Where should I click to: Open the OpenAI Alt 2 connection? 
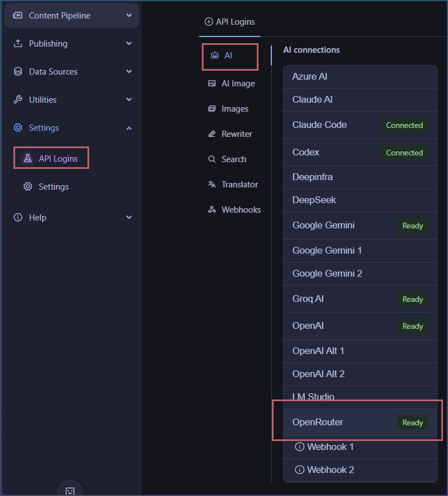tap(360, 374)
